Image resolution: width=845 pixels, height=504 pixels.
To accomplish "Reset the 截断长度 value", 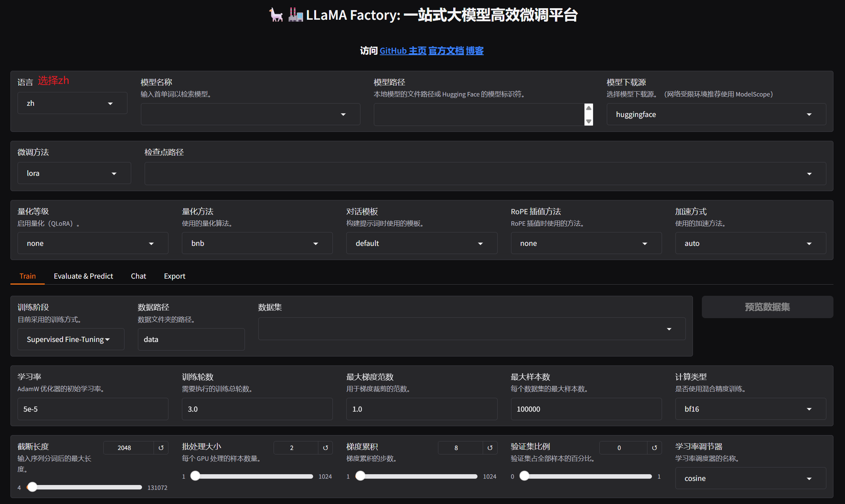I will point(161,448).
